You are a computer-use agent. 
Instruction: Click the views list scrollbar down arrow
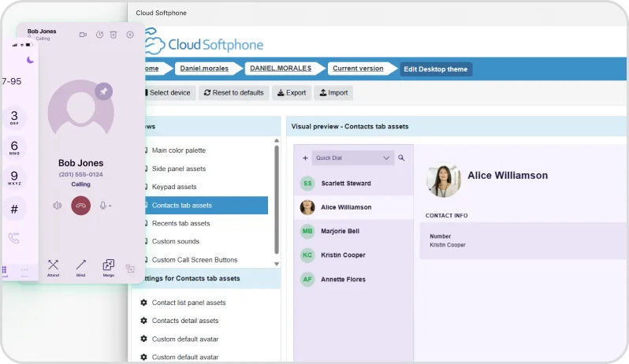coord(276,263)
